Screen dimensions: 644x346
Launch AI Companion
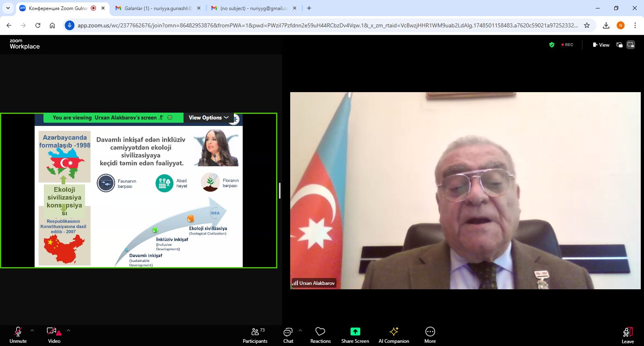pos(394,335)
